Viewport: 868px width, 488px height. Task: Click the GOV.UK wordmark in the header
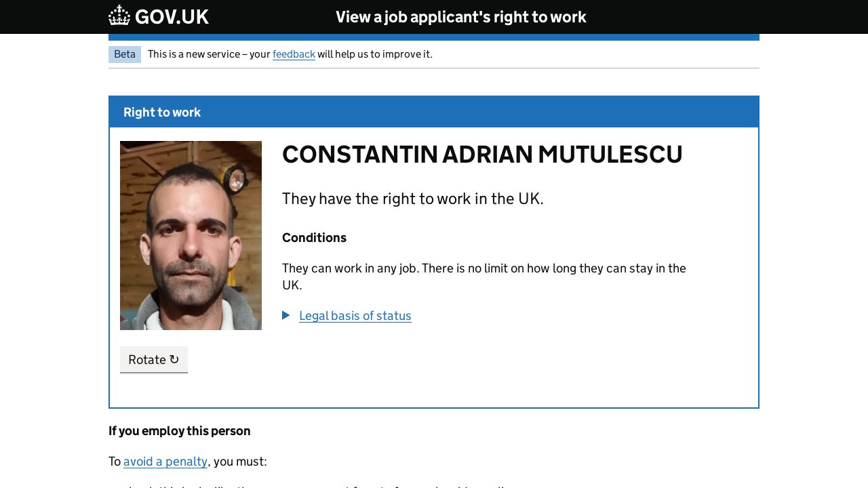[x=172, y=17]
